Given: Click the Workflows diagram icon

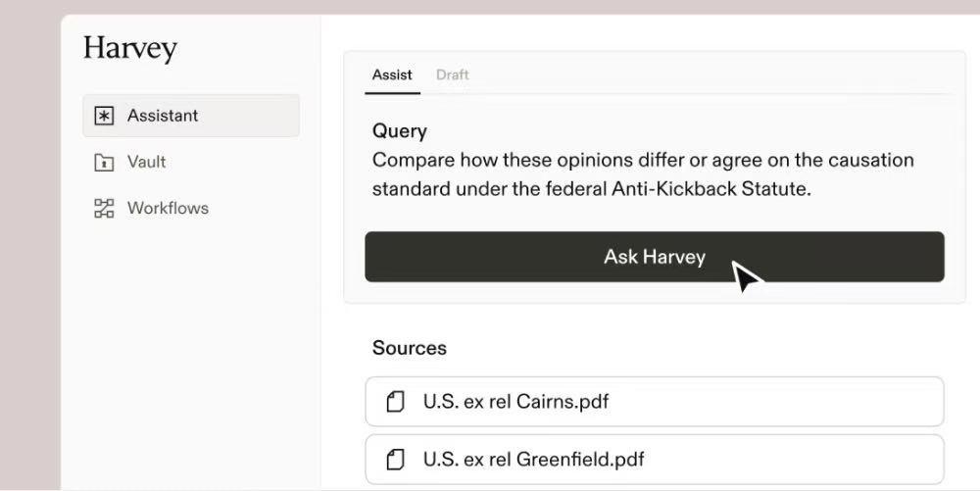Looking at the screenshot, I should click(x=104, y=208).
